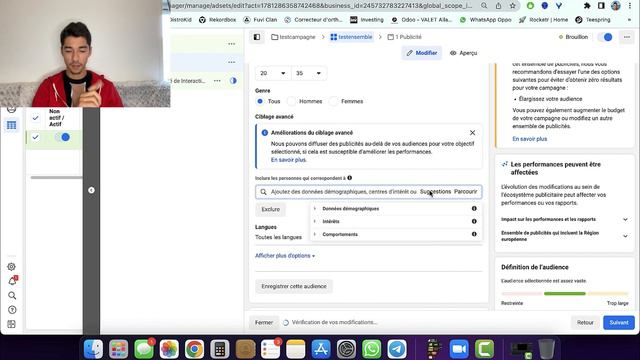The image size is (640, 360).
Task: Open the Teespring bookmark
Action: pyautogui.click(x=593, y=20)
